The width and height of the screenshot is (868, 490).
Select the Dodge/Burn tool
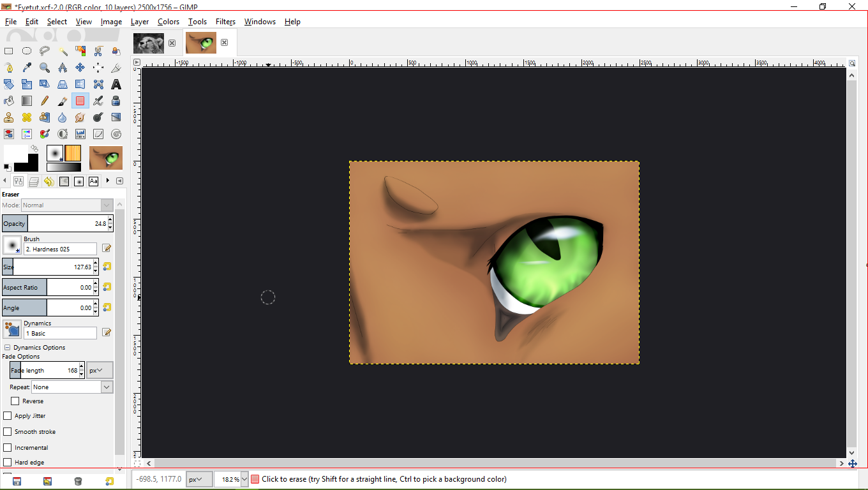coord(98,117)
